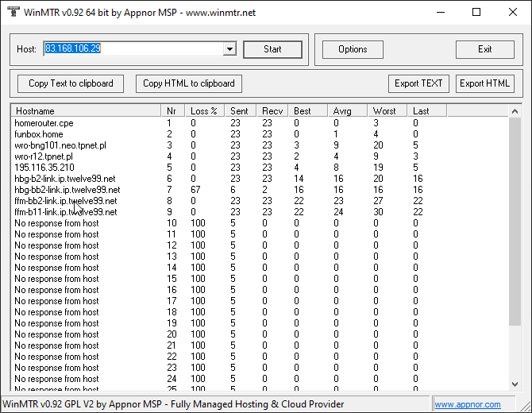Copy HTML to clipboard
532x413 pixels.
pos(189,83)
